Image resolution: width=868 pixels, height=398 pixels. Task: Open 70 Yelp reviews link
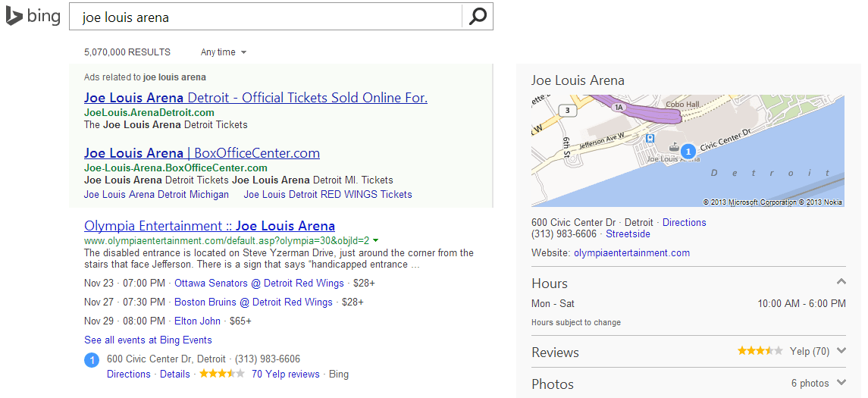(x=286, y=374)
